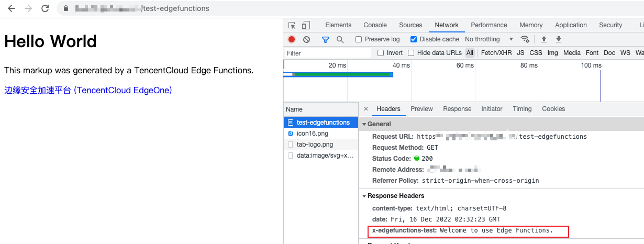Enable the Preserve log checkbox
The width and height of the screenshot is (644, 244).
pyautogui.click(x=359, y=39)
